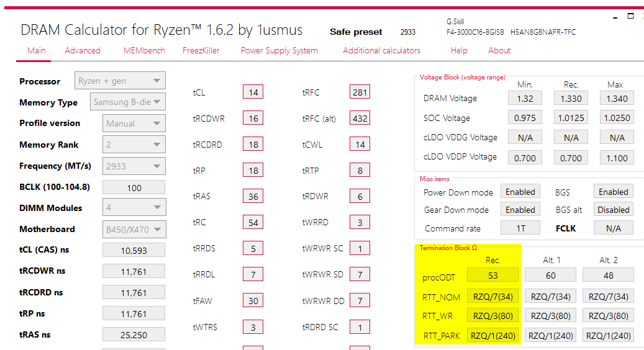This screenshot has height=350, width=644.
Task: Click DRAM Voltage Rec. value 1.330
Action: click(x=571, y=99)
